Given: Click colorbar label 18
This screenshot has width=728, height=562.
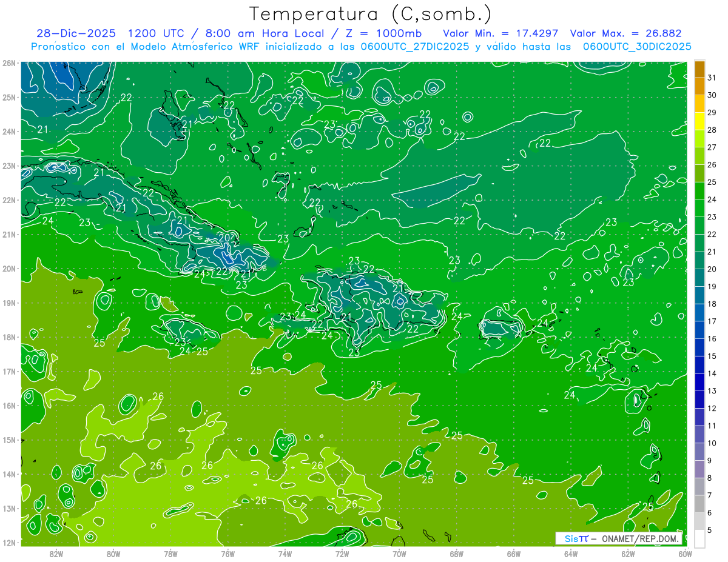Looking at the screenshot, I should click(x=712, y=304).
